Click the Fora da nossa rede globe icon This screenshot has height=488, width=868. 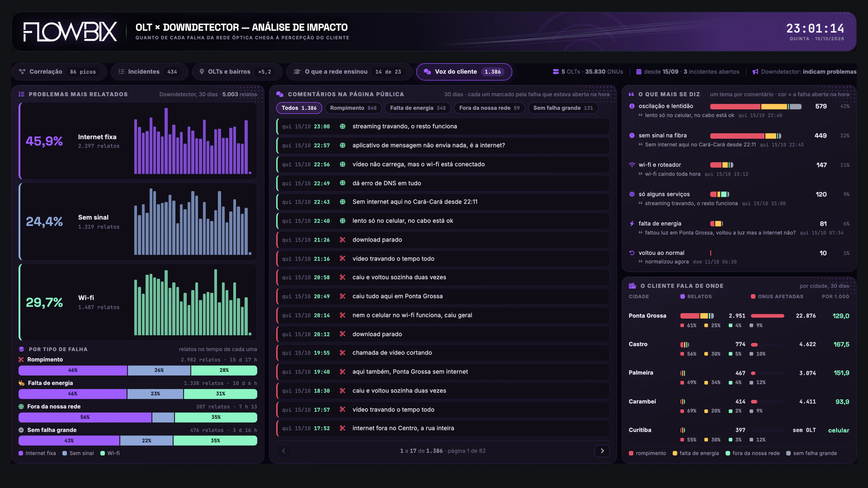click(x=21, y=407)
